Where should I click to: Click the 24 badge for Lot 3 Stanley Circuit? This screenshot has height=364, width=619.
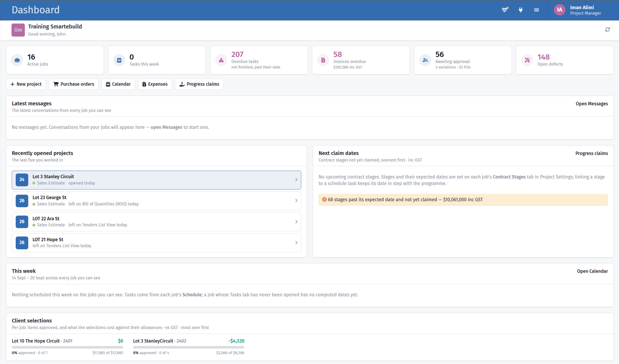(22, 180)
